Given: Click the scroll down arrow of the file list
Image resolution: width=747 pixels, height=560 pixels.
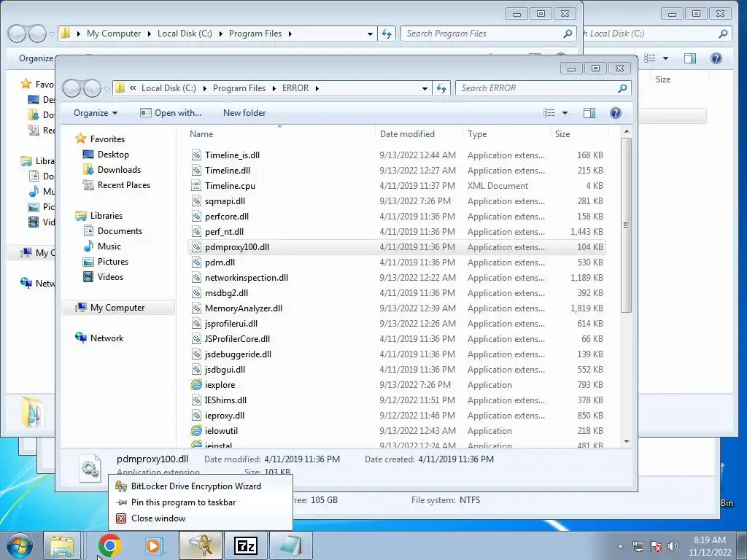Looking at the screenshot, I should pos(627,441).
